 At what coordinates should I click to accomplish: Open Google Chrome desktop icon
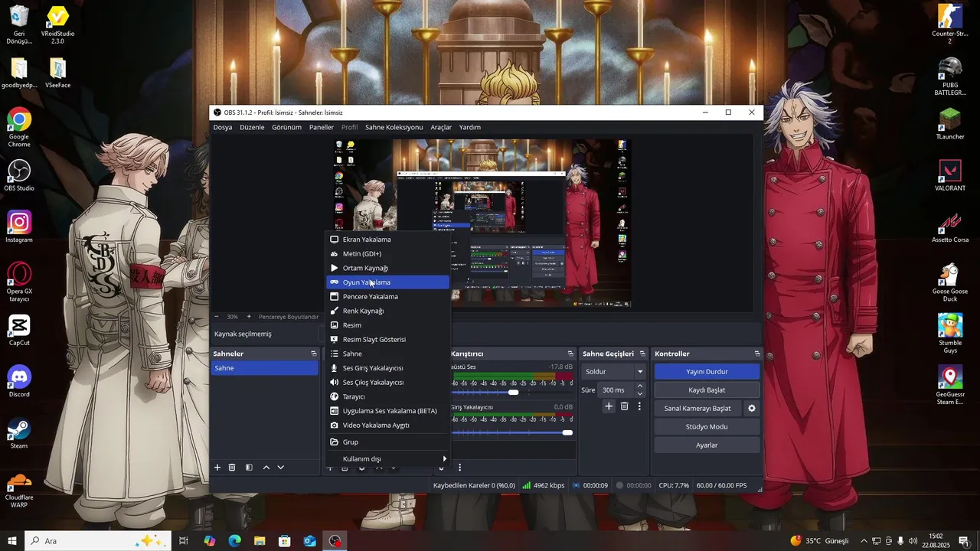click(x=19, y=128)
